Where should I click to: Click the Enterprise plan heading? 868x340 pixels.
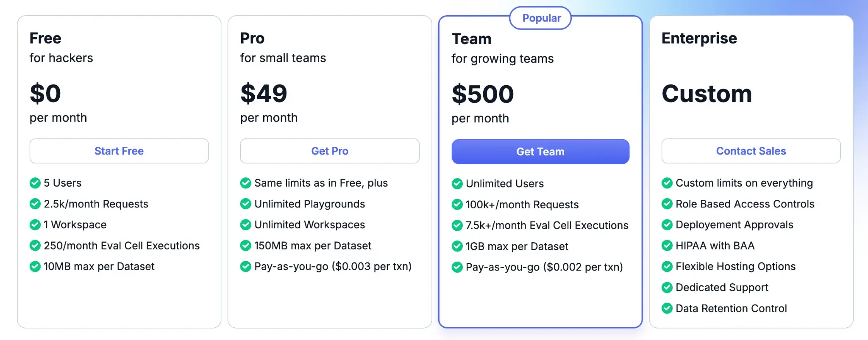click(699, 38)
